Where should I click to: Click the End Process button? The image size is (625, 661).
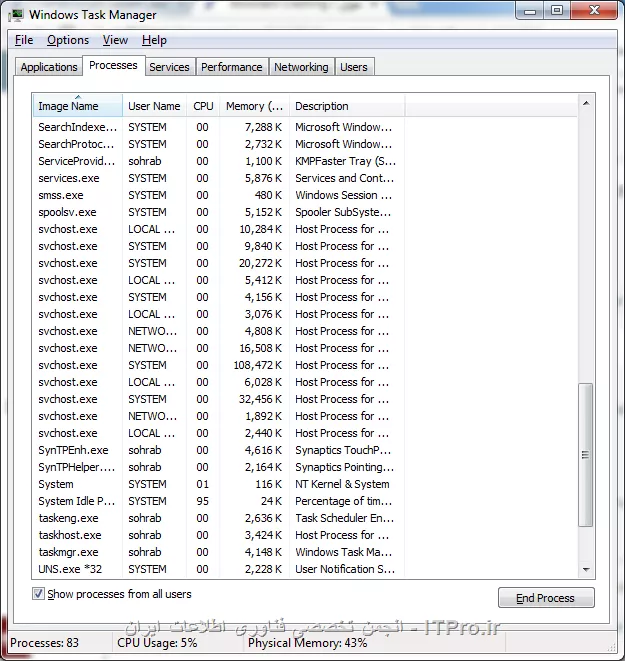[x=546, y=598]
